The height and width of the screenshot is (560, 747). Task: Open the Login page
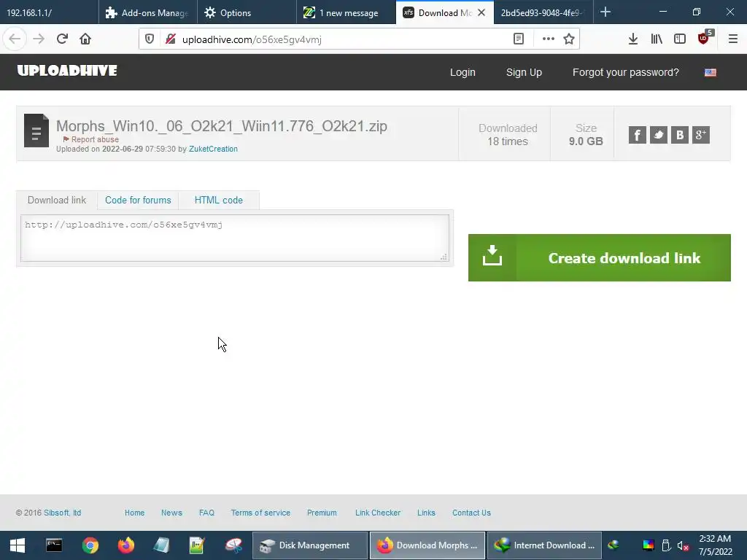[462, 72]
